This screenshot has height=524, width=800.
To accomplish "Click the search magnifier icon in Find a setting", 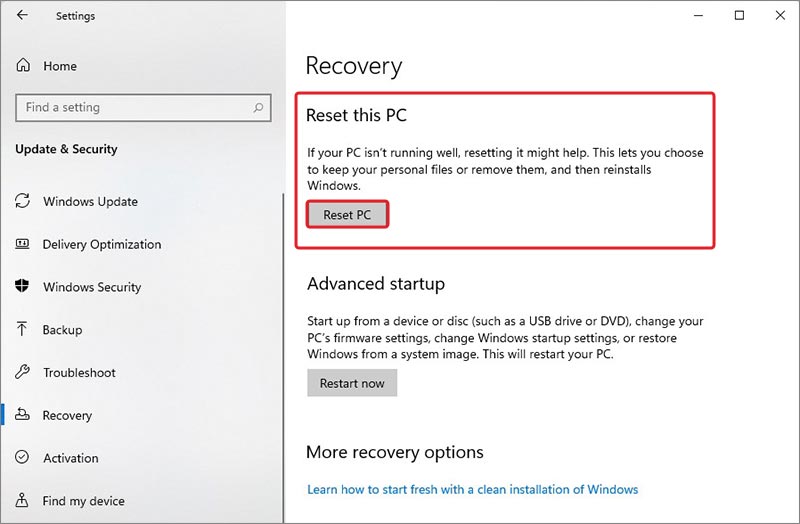I will click(258, 108).
